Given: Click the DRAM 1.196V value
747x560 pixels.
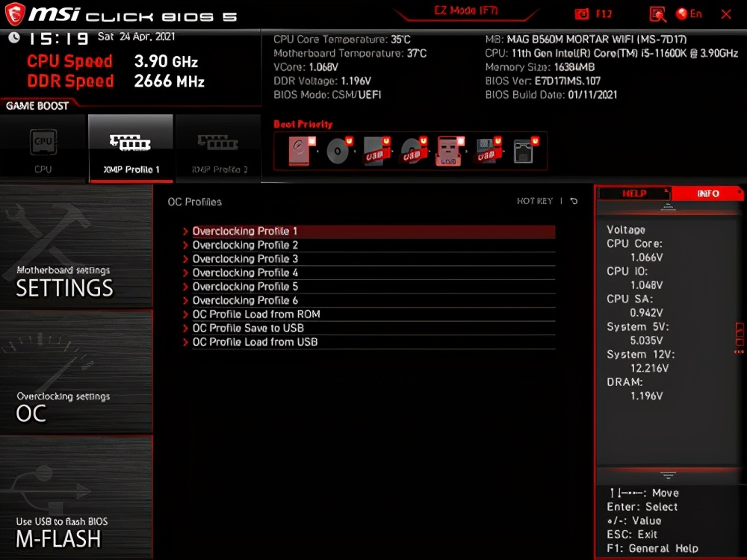Looking at the screenshot, I should [646, 396].
